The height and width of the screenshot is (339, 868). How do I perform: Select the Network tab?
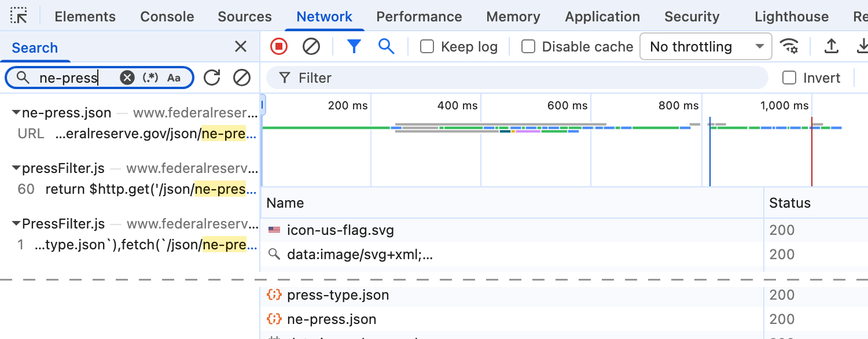(325, 17)
